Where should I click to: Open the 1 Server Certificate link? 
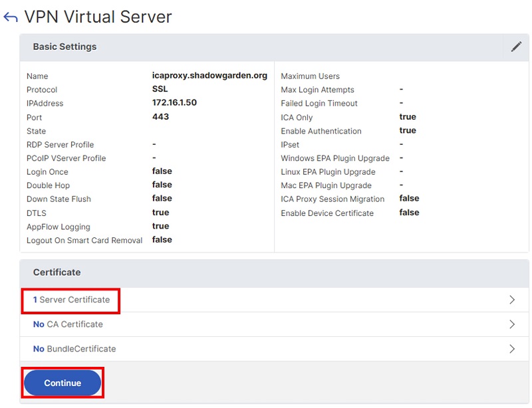click(x=71, y=300)
